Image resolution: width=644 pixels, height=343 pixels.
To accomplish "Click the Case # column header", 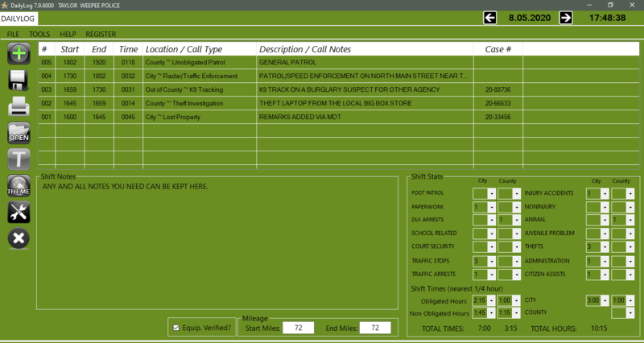I will click(x=497, y=49).
